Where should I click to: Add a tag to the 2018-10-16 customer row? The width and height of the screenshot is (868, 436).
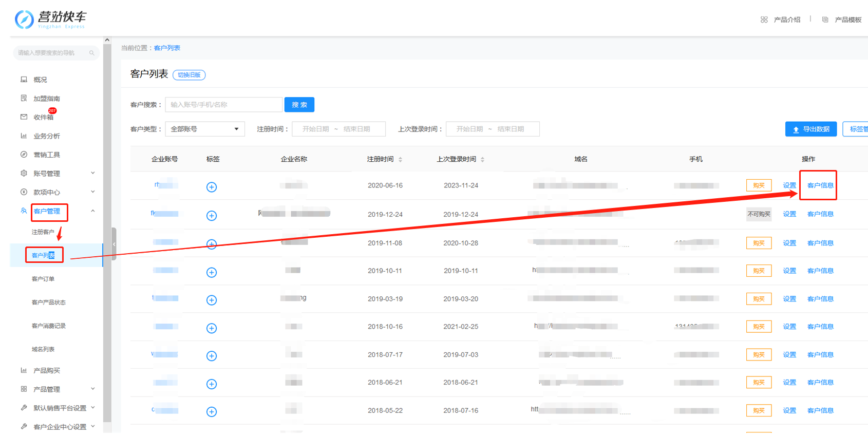point(212,328)
